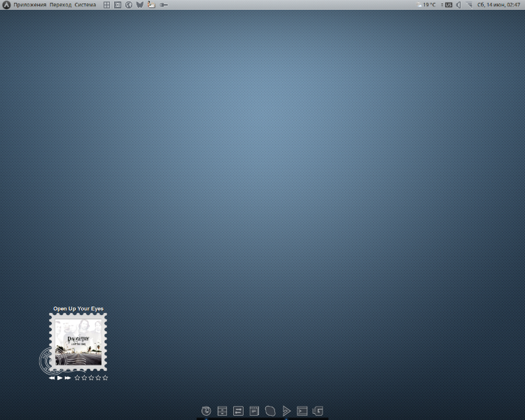
Task: Open the Приложения menu
Action: coord(29,5)
